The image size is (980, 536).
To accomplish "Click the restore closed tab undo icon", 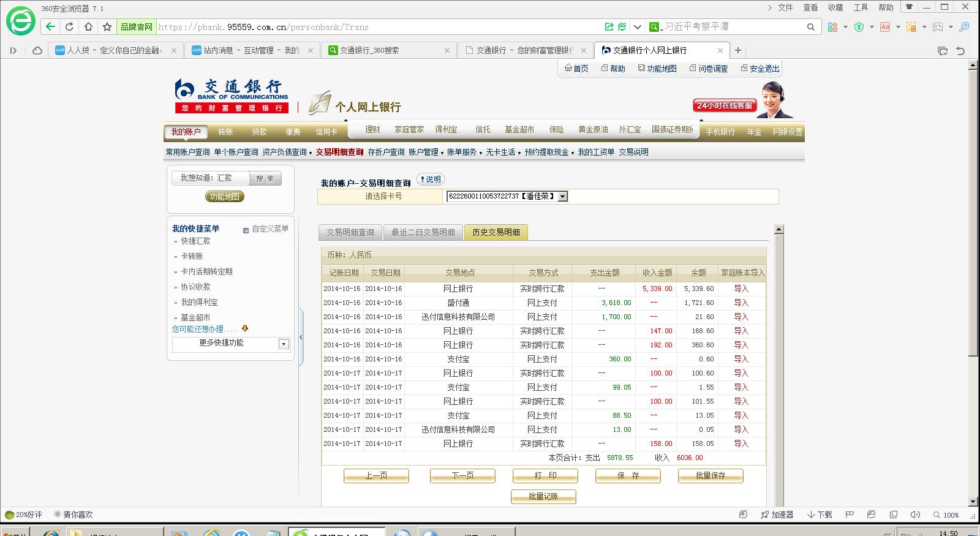I will [x=960, y=51].
